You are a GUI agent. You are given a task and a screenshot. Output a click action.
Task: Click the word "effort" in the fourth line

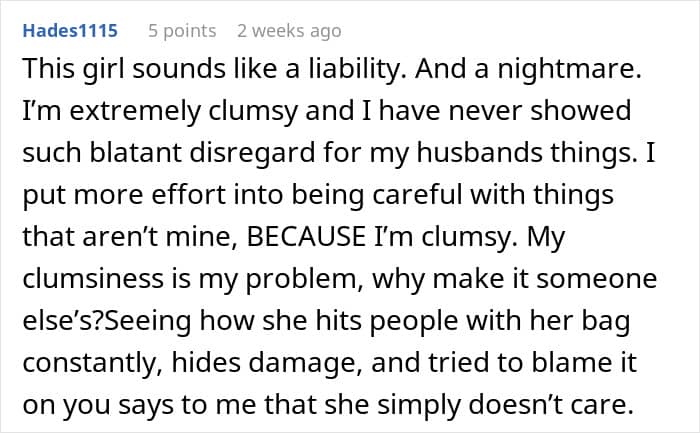pyautogui.click(x=189, y=195)
